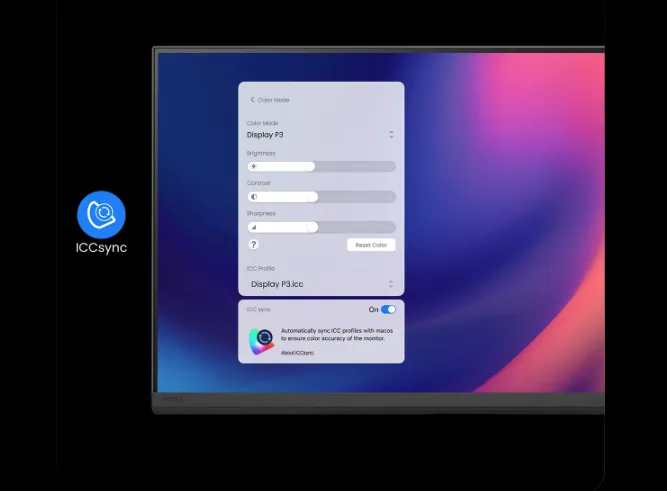667x491 pixels.
Task: Open the question mark help icon
Action: (x=254, y=245)
